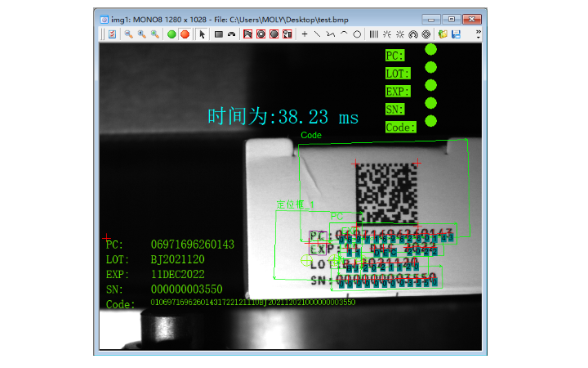Click the green circle run button

171,34
